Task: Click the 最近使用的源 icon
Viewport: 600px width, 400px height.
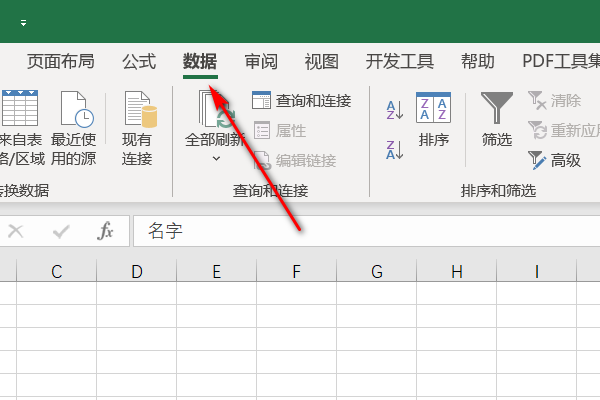Action: coord(77,109)
